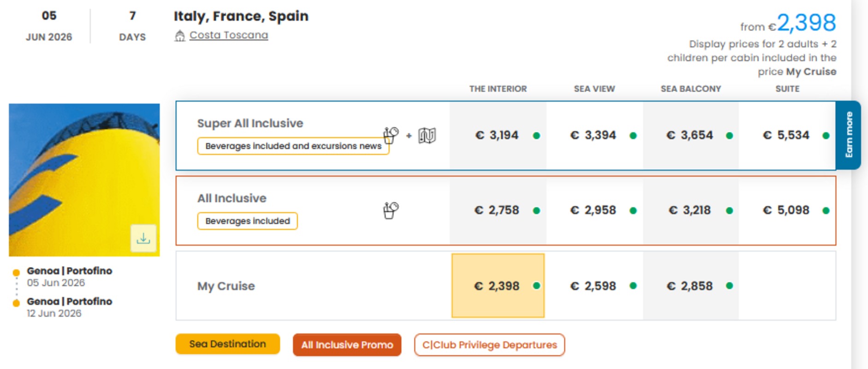The image size is (868, 369).
Task: Open C|Club Privilege Departures tag
Action: point(489,345)
